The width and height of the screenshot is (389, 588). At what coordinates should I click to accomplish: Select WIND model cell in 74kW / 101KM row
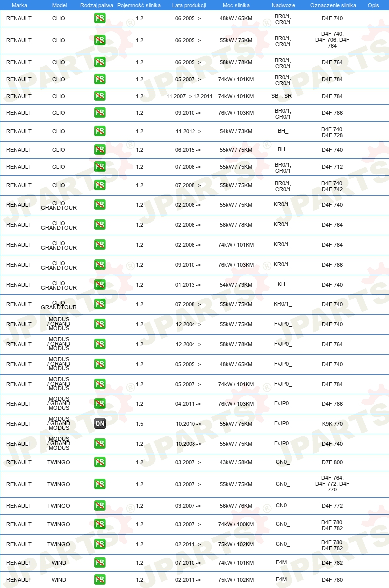(59, 563)
